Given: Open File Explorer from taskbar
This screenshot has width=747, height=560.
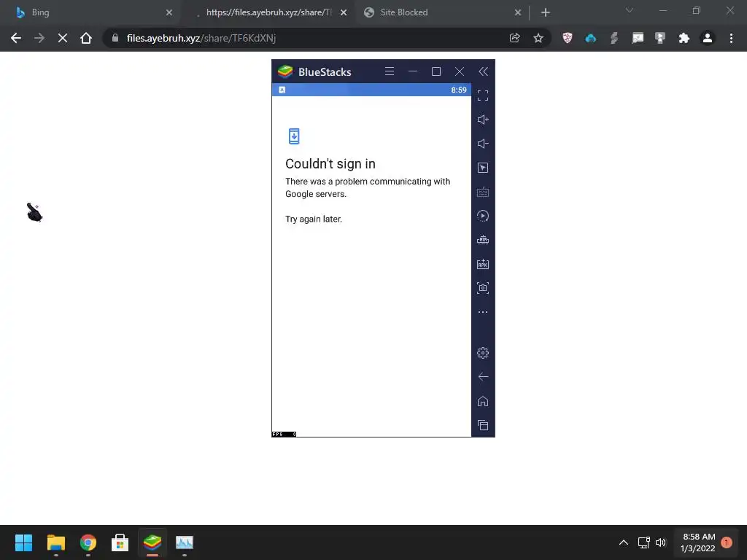Looking at the screenshot, I should pyautogui.click(x=55, y=542).
